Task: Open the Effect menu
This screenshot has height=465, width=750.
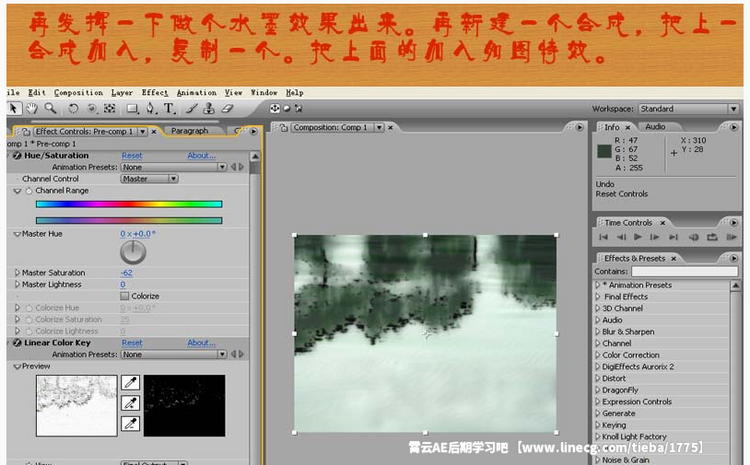Action: click(x=154, y=93)
